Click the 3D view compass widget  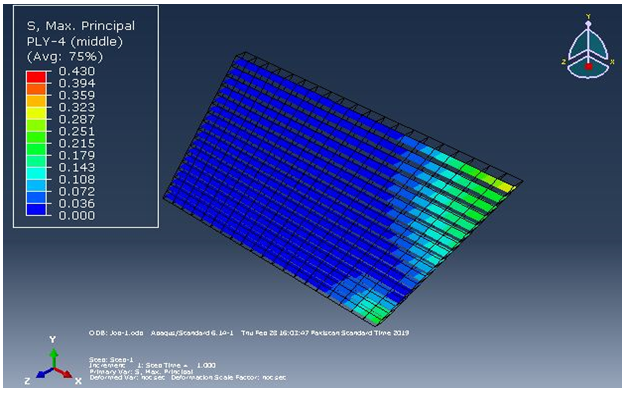coord(588,47)
